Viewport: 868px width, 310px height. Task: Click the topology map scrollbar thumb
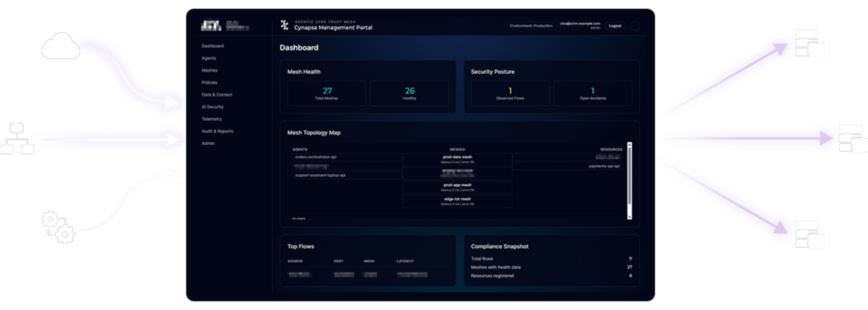[629, 175]
